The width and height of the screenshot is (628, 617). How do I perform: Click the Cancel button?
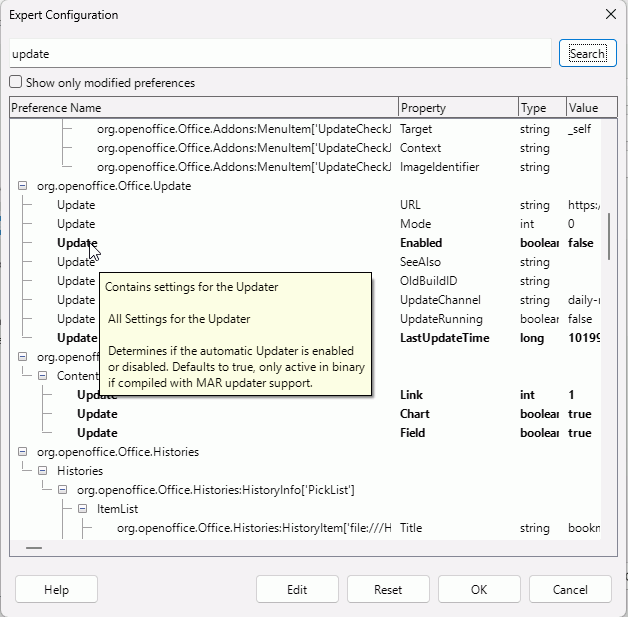(x=570, y=590)
